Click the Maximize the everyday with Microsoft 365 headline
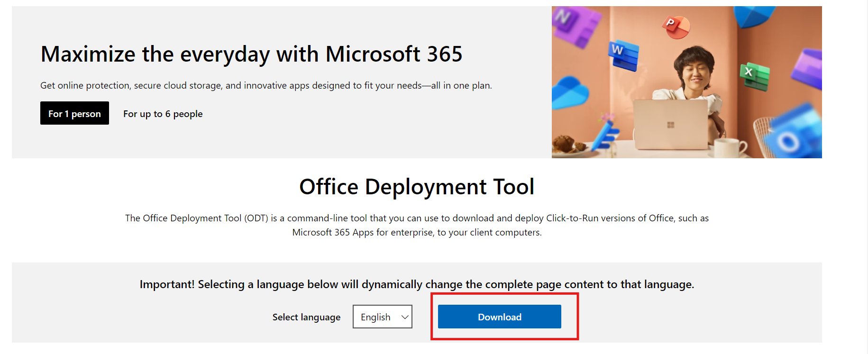Viewport: 868px width, 354px height. [251, 54]
